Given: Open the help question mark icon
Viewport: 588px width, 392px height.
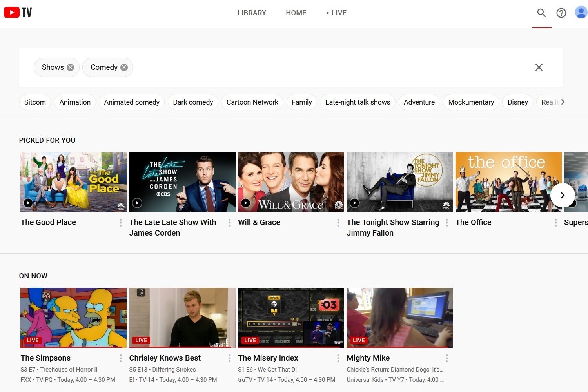Looking at the screenshot, I should pos(561,13).
